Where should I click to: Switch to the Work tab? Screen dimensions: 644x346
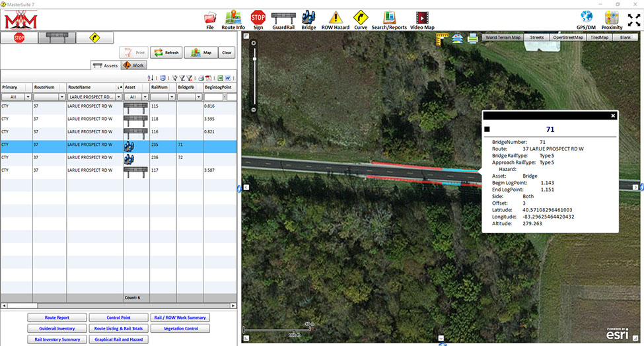[133, 65]
